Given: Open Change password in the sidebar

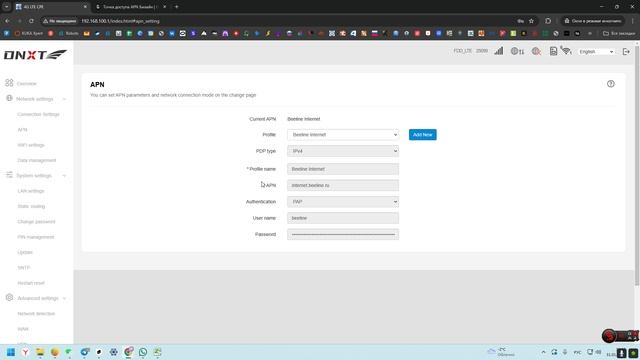Looking at the screenshot, I should click(x=36, y=222).
